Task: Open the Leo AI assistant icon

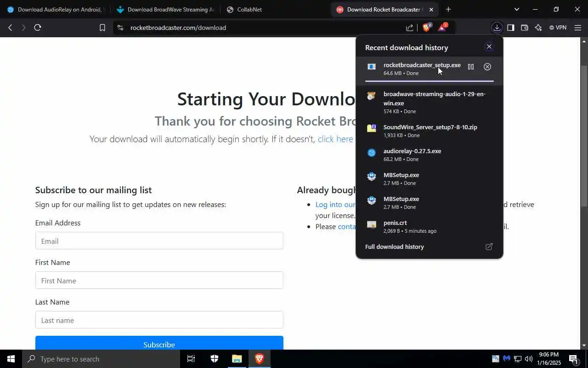Action: coord(538,28)
